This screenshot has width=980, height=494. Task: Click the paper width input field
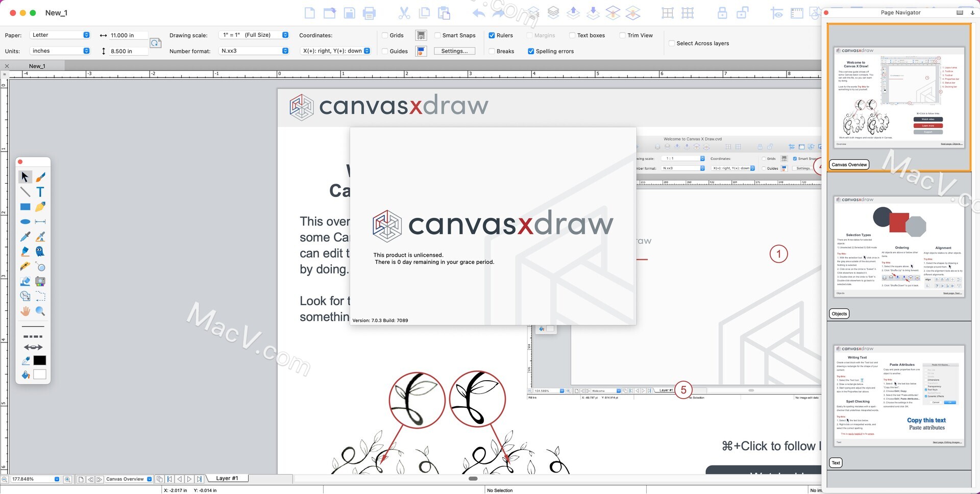(128, 35)
